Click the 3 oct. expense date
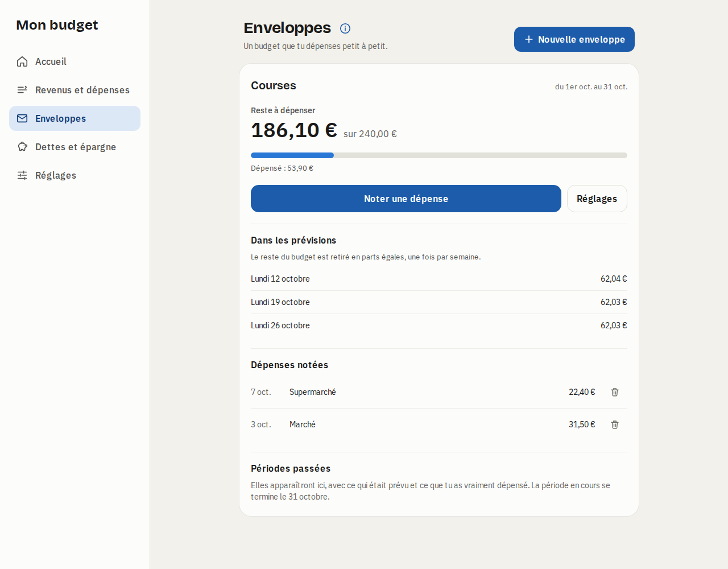The image size is (728, 569). (x=261, y=424)
